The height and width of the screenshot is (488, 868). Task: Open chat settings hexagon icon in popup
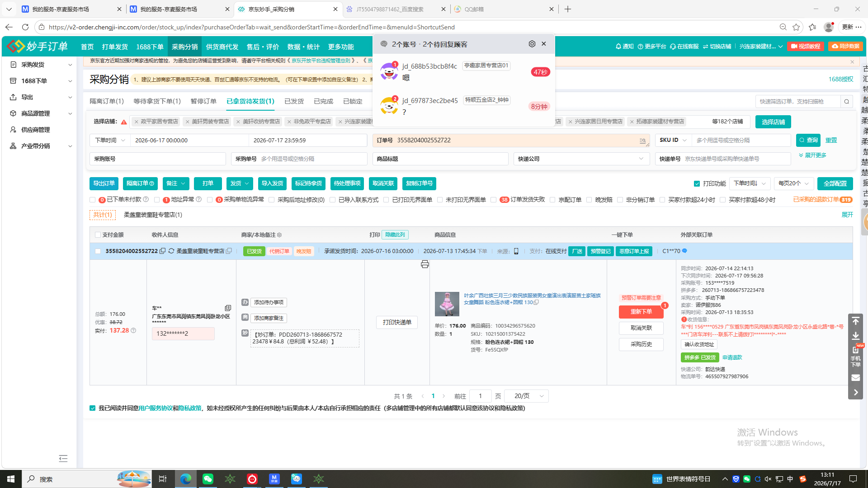click(x=532, y=44)
